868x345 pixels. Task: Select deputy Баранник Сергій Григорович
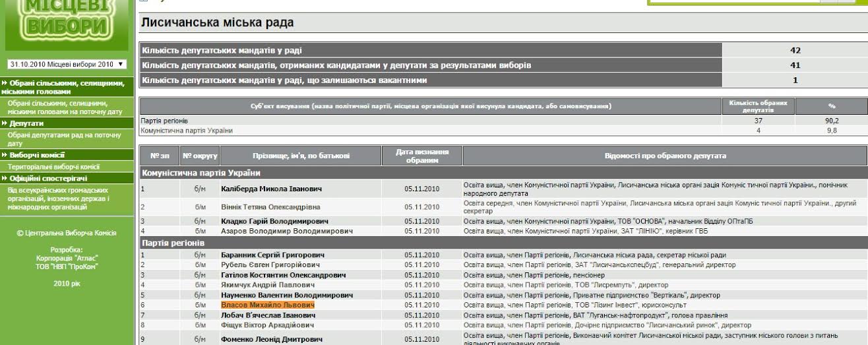click(x=273, y=255)
